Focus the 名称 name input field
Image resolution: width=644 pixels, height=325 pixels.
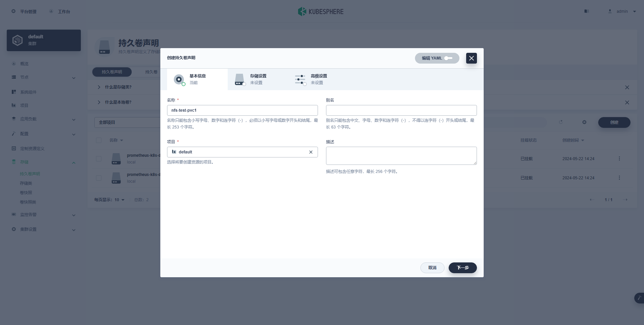point(243,110)
